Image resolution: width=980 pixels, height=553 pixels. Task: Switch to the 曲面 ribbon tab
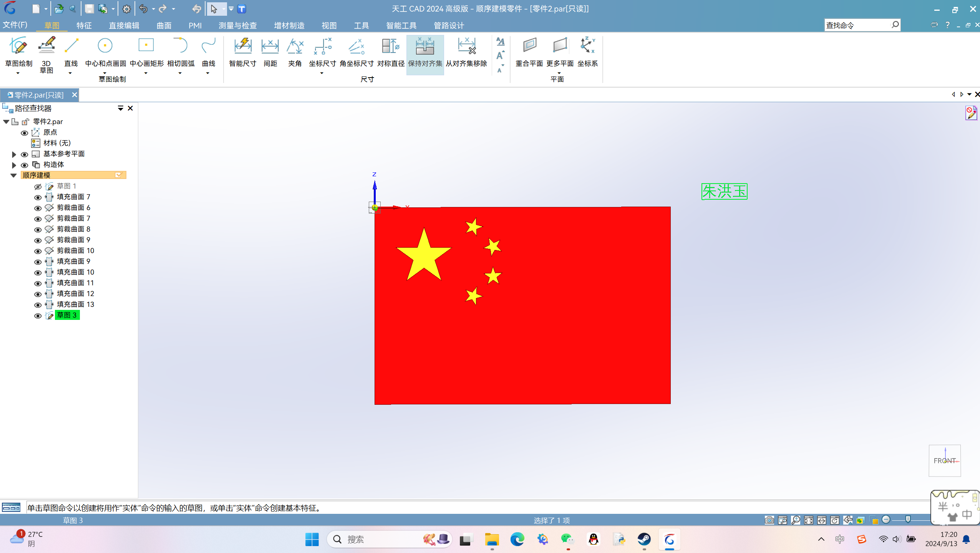164,25
